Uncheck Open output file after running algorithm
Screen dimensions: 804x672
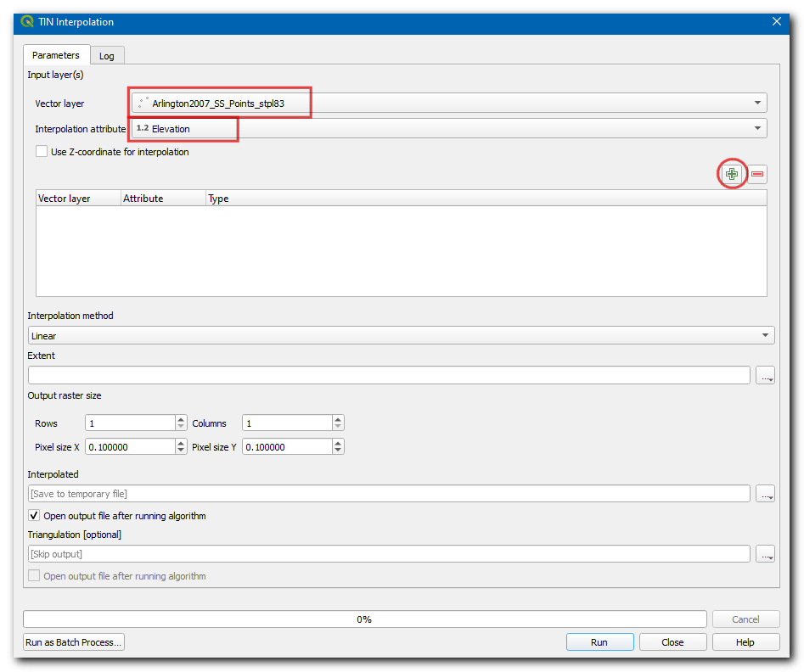pos(35,516)
